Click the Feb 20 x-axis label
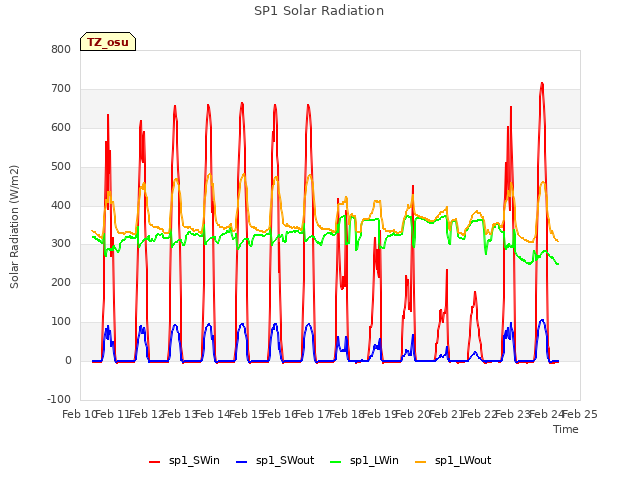The height and width of the screenshot is (480, 640). (x=413, y=414)
